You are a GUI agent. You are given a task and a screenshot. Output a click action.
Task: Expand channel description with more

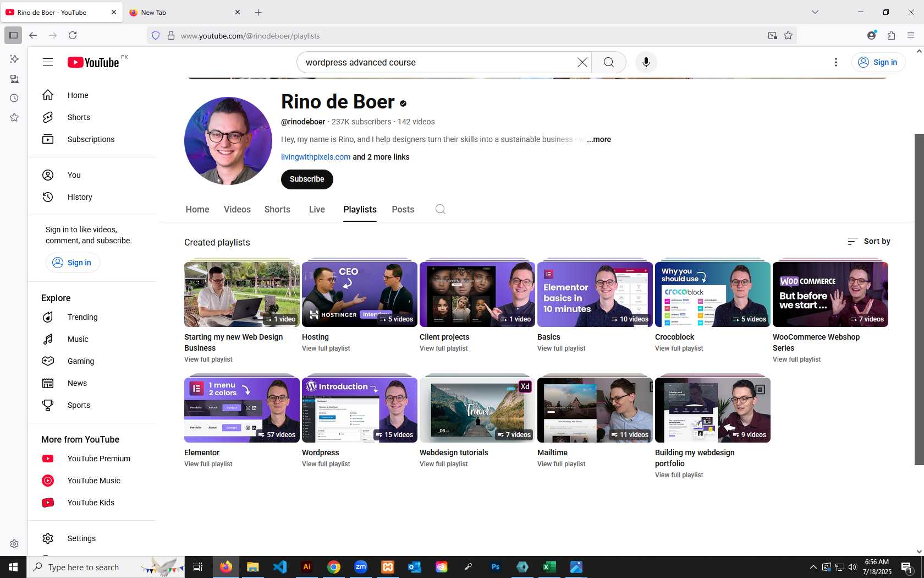tap(598, 139)
